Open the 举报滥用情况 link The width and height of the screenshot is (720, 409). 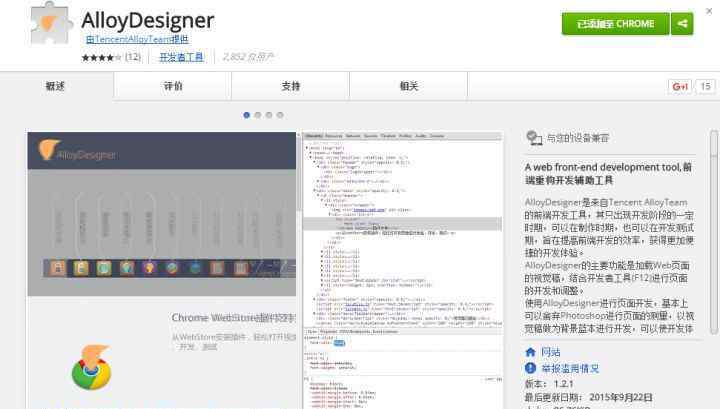pos(570,368)
